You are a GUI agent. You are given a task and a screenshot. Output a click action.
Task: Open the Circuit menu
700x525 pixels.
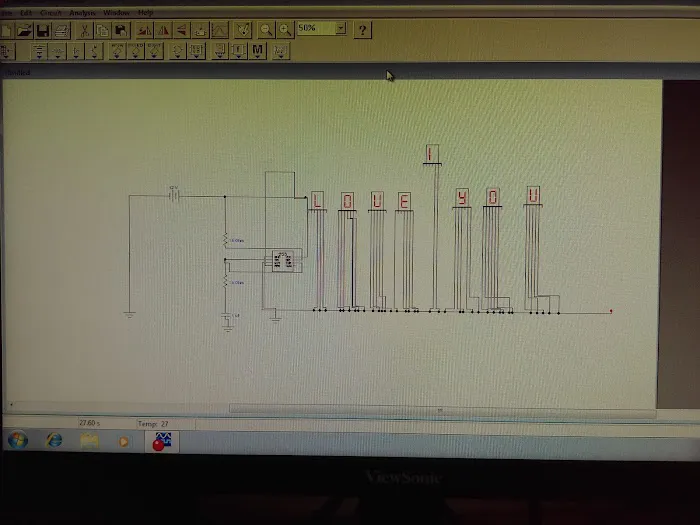pos(51,13)
